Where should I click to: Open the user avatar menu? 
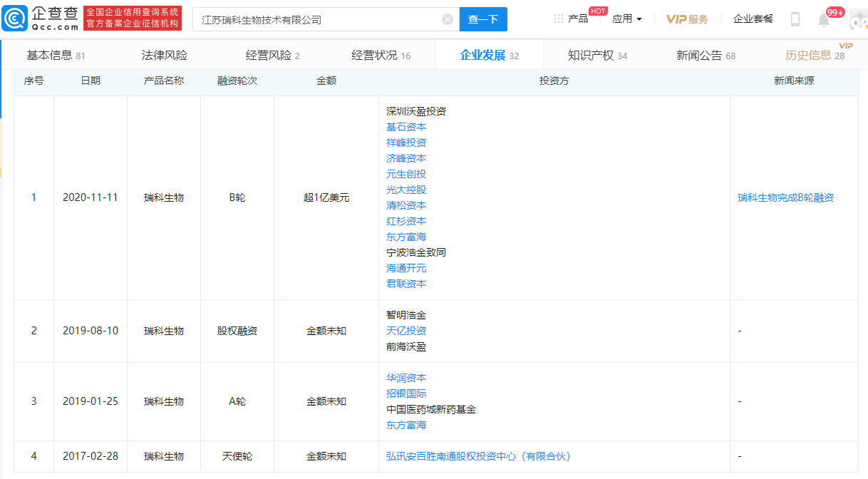(x=858, y=19)
